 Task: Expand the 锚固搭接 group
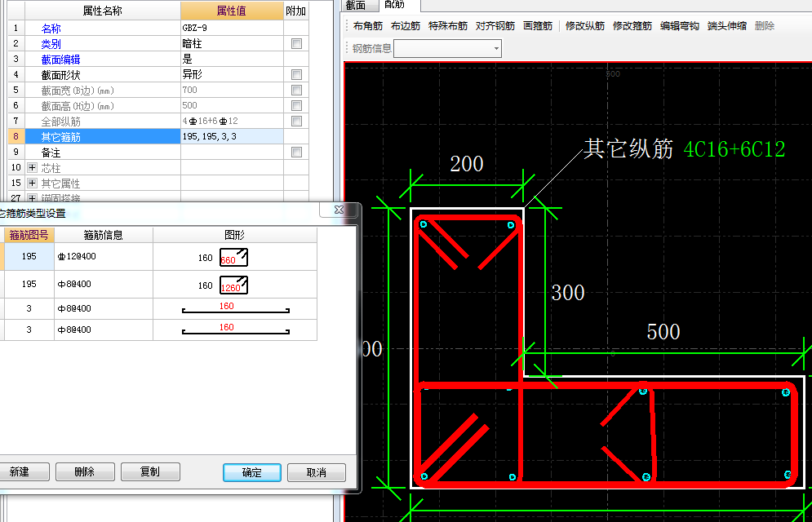(32, 198)
